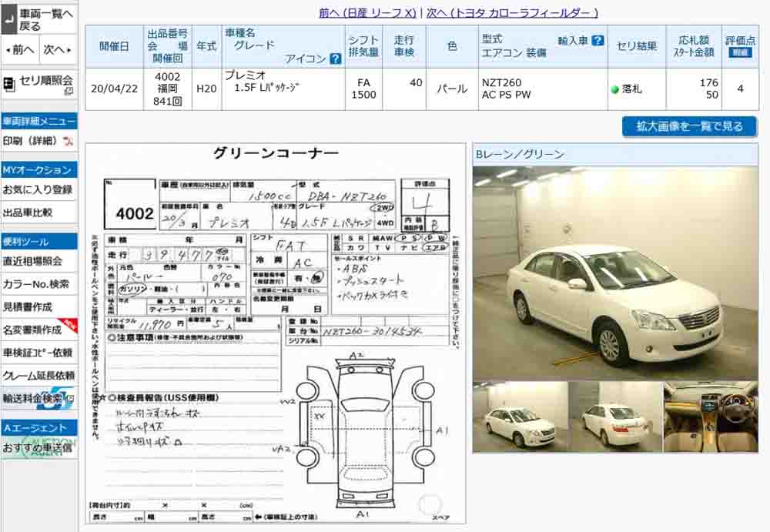Click 20/04/22 auction date cell
This screenshot has height=532, width=770.
pyautogui.click(x=114, y=89)
